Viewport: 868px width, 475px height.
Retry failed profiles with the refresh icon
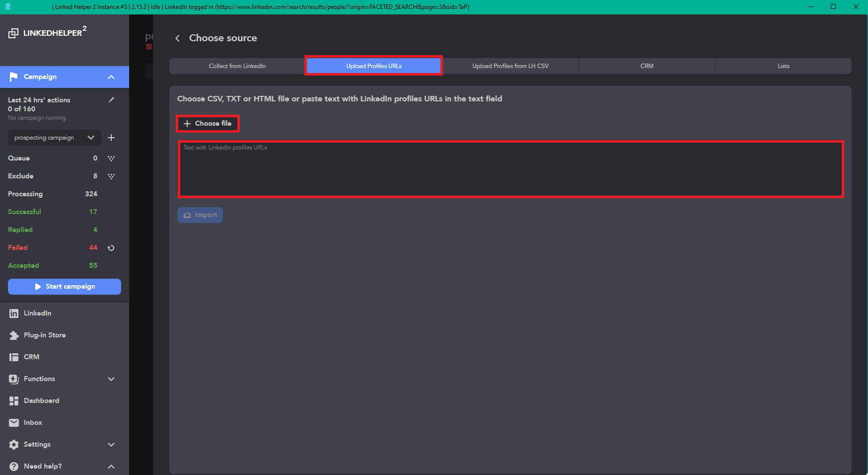coord(111,248)
